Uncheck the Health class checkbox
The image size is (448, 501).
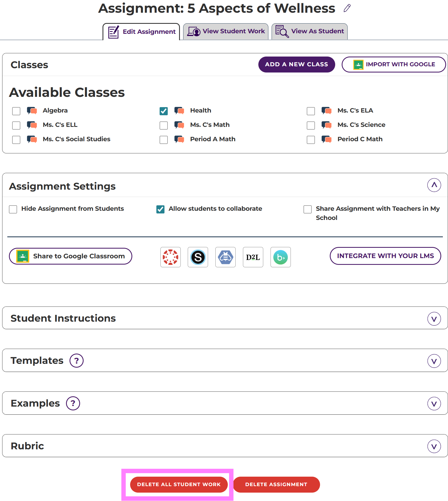(x=164, y=111)
